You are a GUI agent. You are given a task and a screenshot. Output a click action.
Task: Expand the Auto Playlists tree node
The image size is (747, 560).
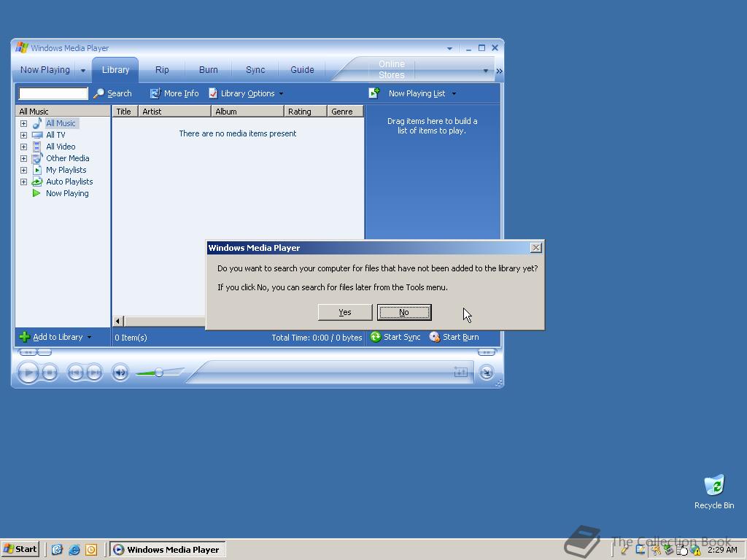click(23, 182)
